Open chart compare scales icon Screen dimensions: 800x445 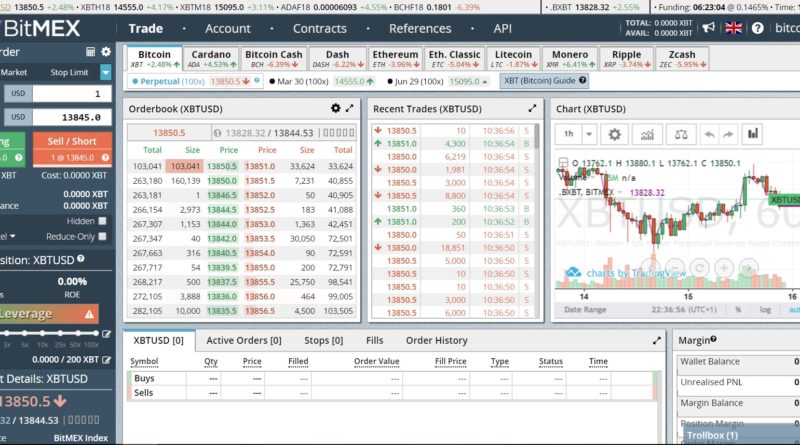click(x=681, y=134)
